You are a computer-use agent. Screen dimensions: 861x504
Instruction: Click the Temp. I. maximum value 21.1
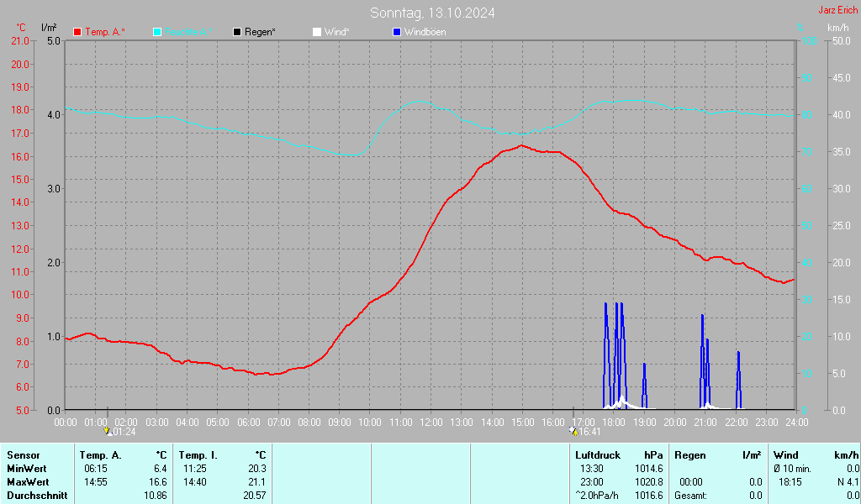tap(257, 482)
